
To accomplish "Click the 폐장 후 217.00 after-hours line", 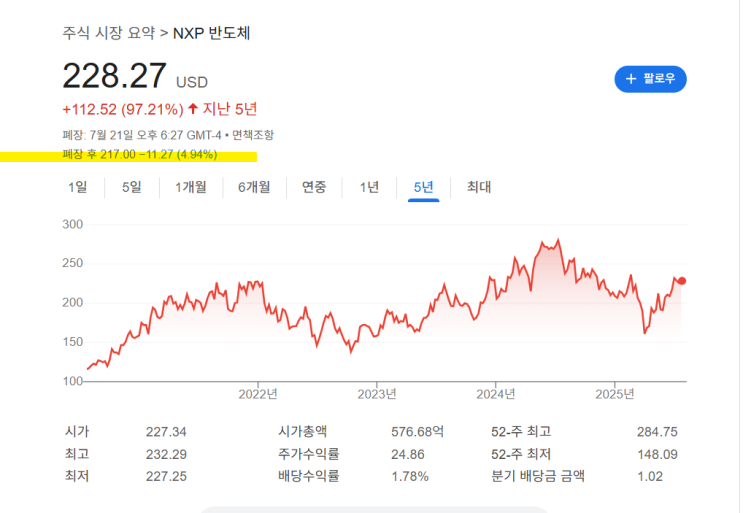I will [140, 154].
